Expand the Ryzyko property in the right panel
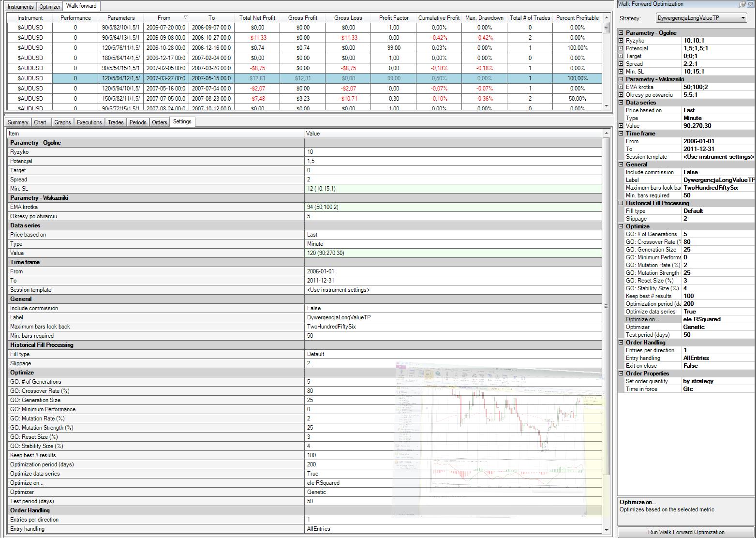 pos(621,41)
